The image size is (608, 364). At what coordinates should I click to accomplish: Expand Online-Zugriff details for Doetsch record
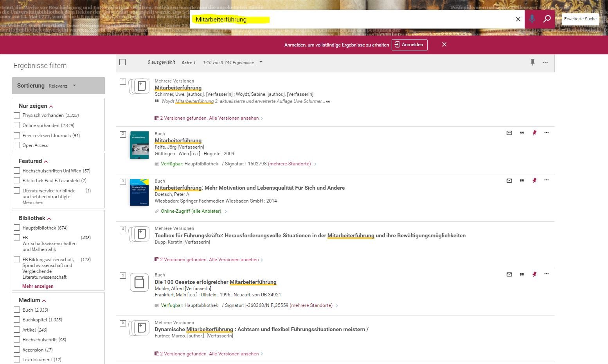(226, 212)
